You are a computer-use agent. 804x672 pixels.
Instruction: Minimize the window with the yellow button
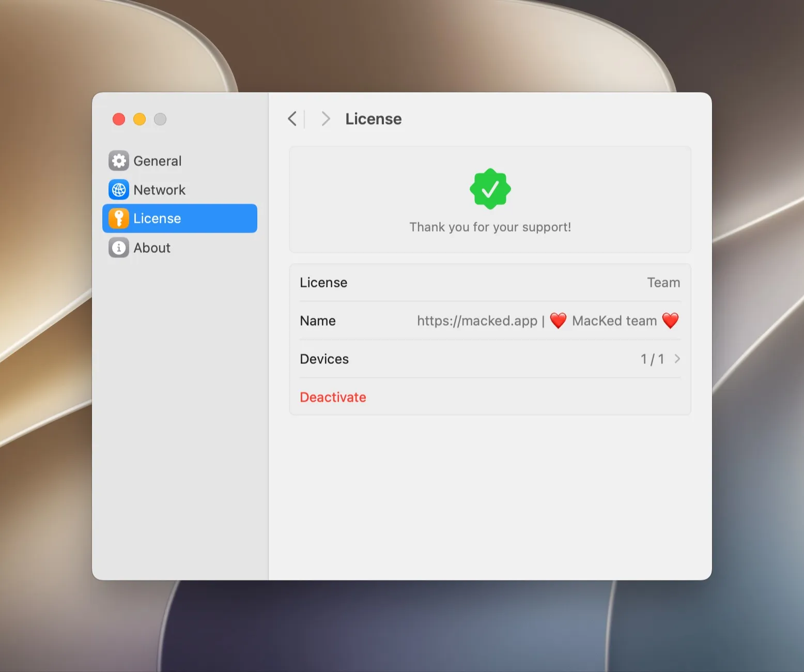pos(140,119)
